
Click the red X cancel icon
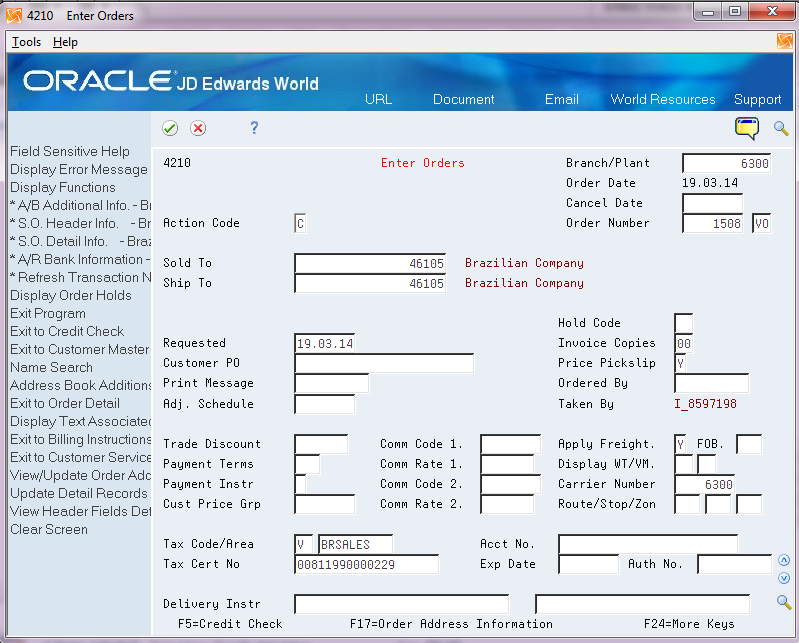[x=198, y=128]
